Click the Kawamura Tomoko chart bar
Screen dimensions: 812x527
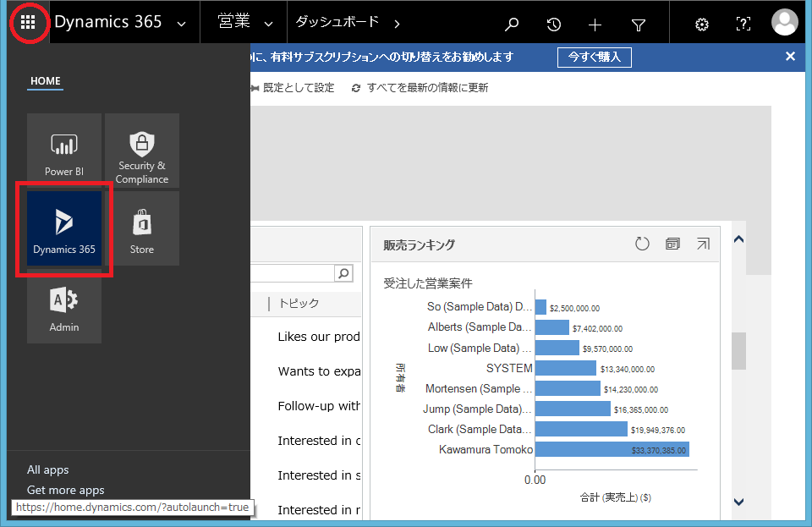(x=612, y=449)
